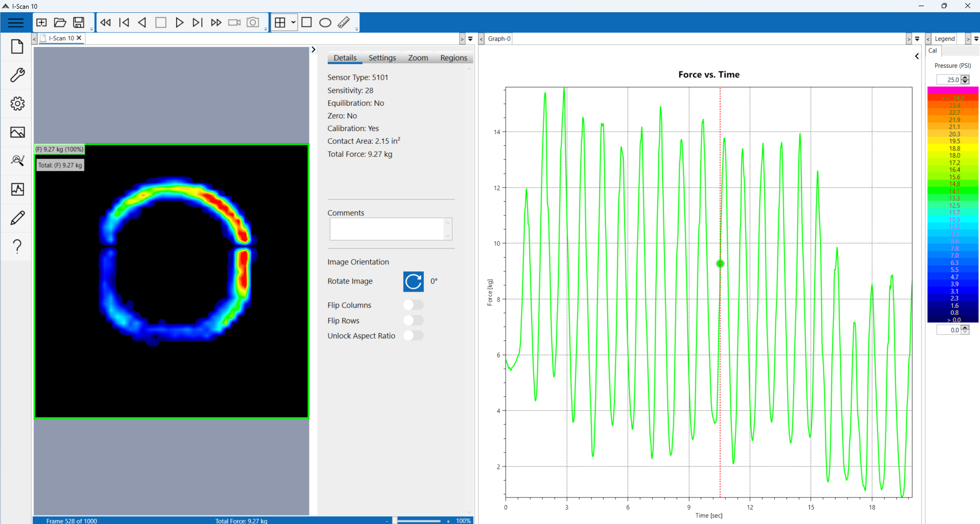Play the recording forward
Viewport: 980px width, 524px height.
pyautogui.click(x=179, y=22)
